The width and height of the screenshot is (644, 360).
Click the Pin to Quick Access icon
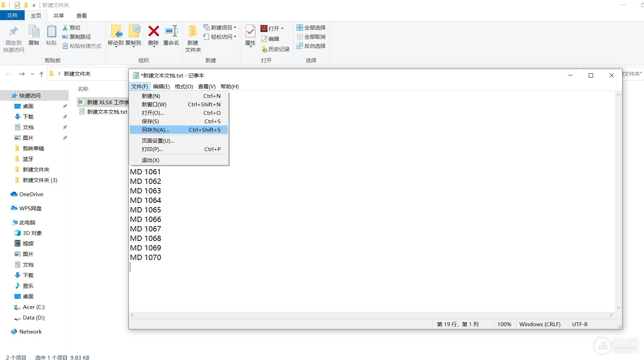pos(13,32)
